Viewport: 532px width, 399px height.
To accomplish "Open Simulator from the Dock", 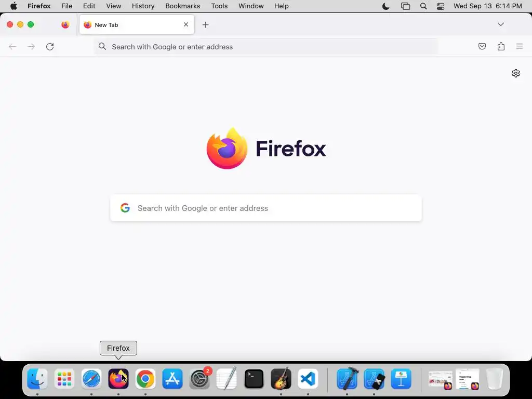I will 374,379.
